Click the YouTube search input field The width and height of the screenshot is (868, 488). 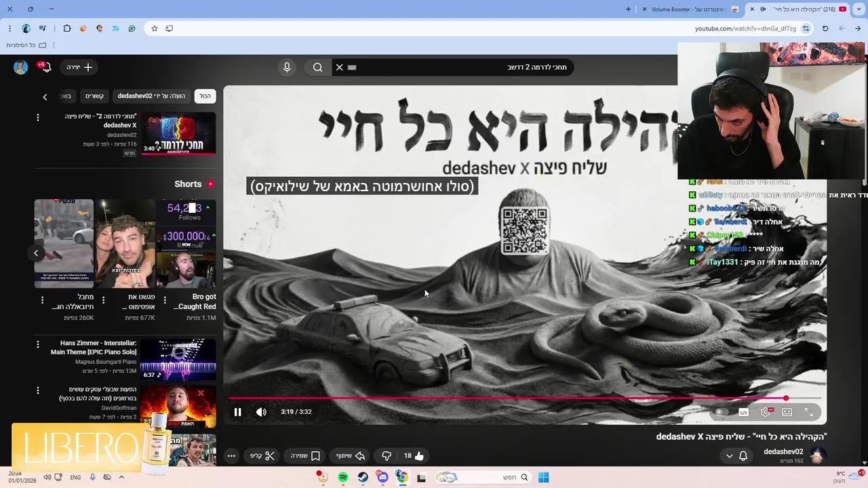point(461,67)
